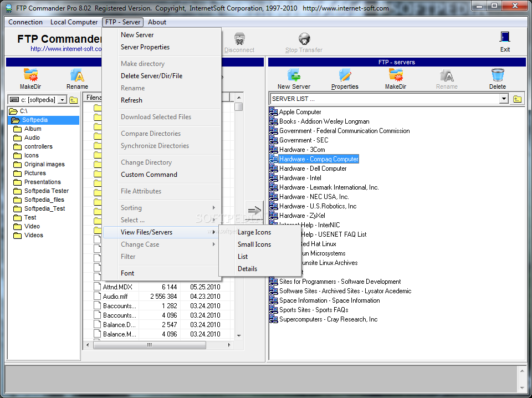Open server Properties icon
The width and height of the screenshot is (532, 398).
(345, 75)
